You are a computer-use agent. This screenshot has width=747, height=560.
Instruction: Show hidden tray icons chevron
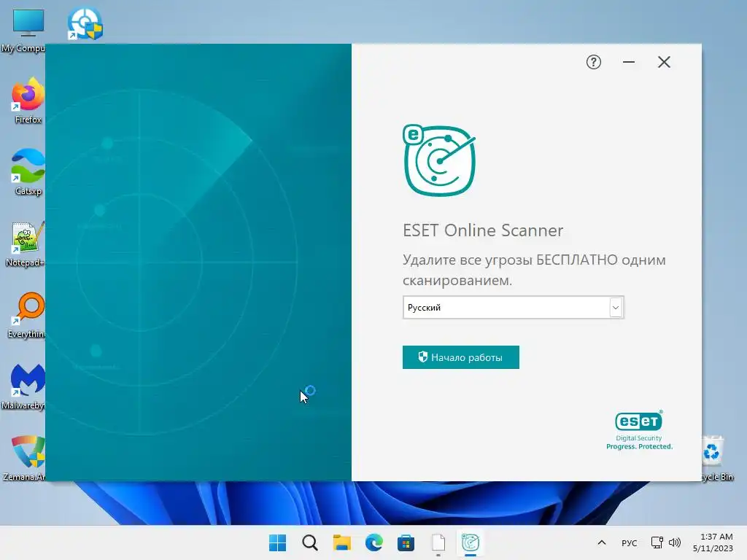click(602, 542)
